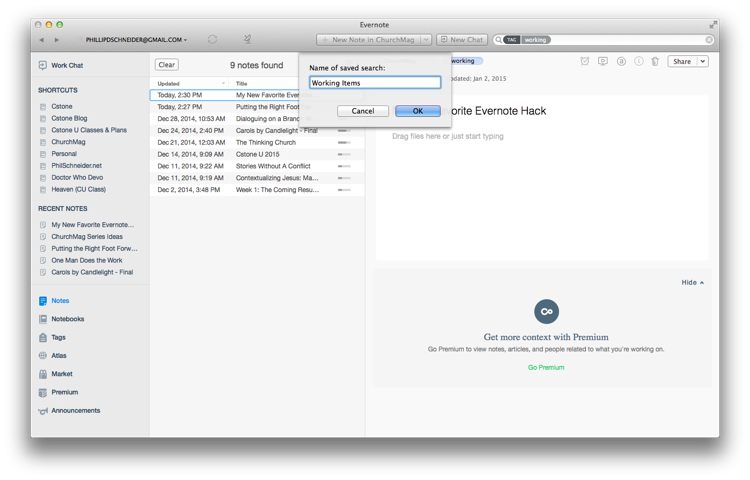Click New Note in ChurchMag button
Viewport: 750px width, 480px height.
pos(368,40)
